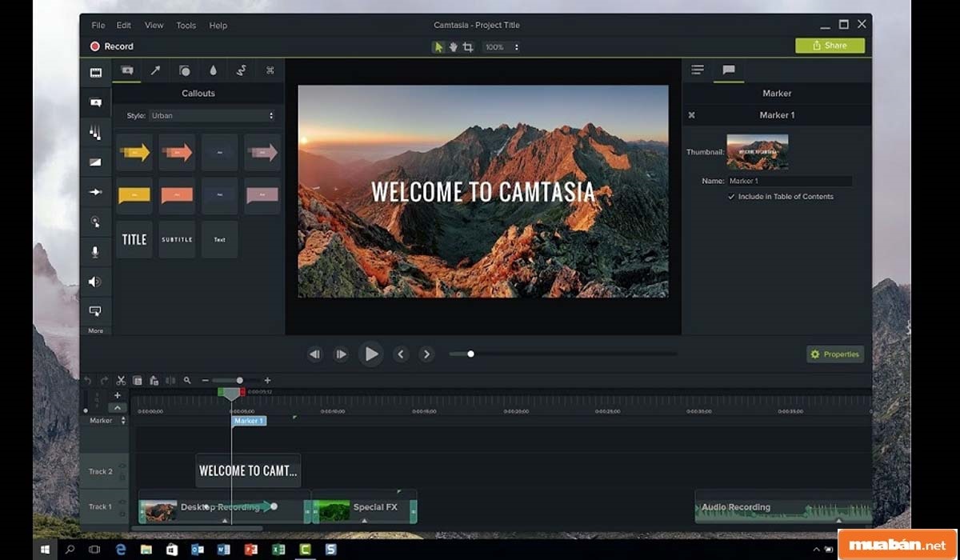Show the markers panel tab
Screen dimensions: 960x560
729,70
